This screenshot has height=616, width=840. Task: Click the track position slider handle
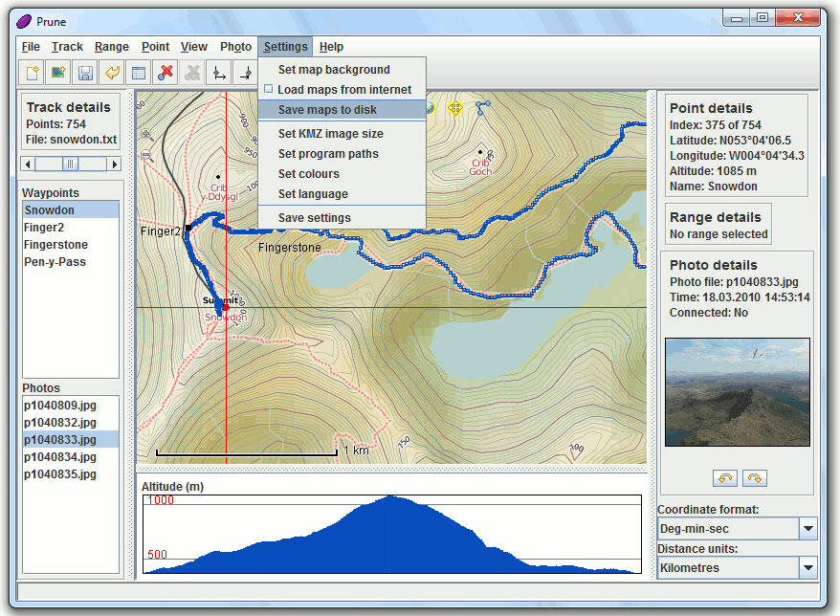tap(70, 165)
